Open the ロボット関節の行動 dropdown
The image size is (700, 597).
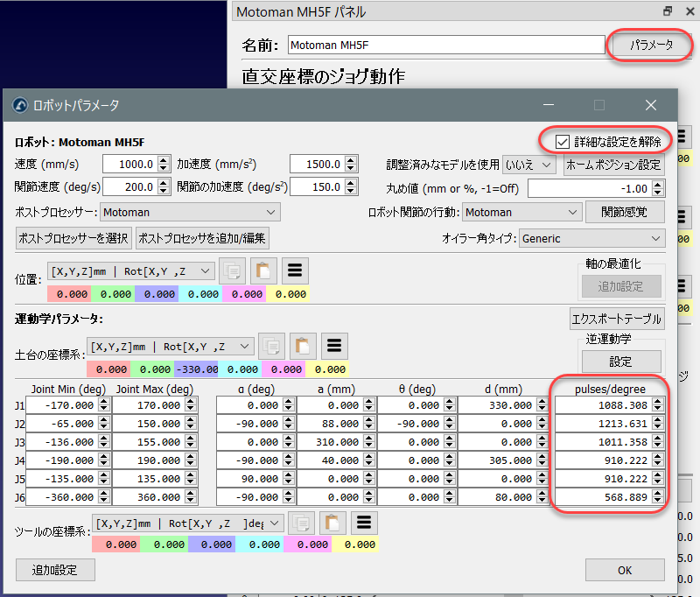click(521, 212)
